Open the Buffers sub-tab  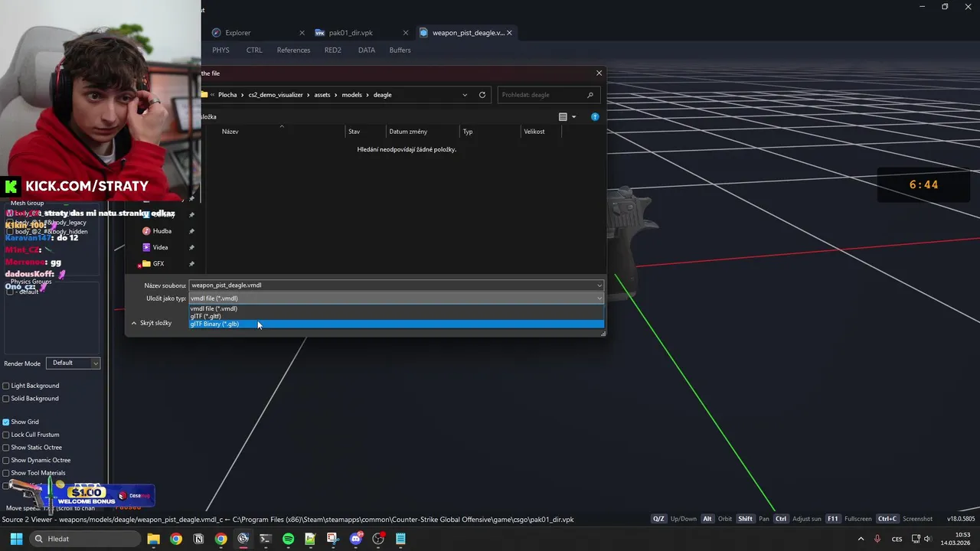coord(400,51)
